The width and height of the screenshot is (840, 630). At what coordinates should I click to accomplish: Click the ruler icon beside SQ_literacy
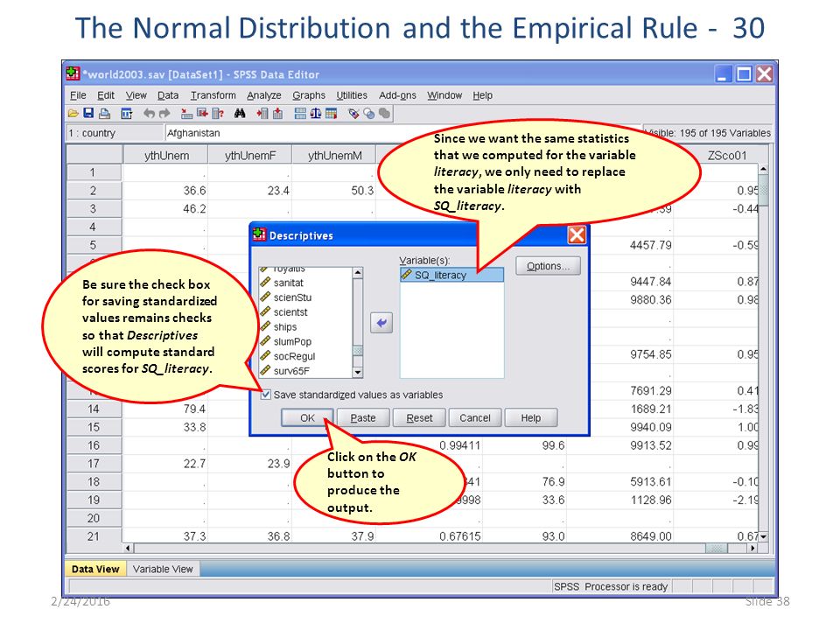pyautogui.click(x=407, y=275)
